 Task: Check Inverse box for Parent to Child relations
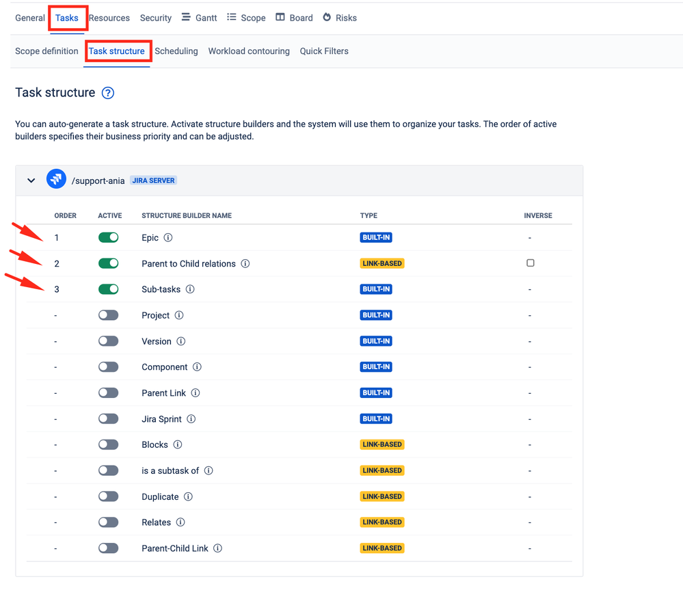530,263
